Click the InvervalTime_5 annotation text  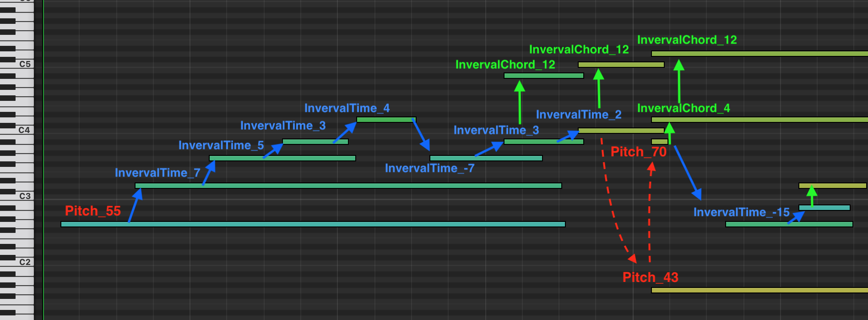(x=221, y=145)
